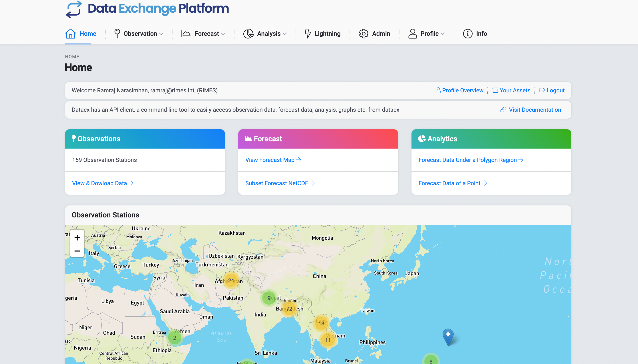Click the green cluster marker labeled 9

coord(269,298)
